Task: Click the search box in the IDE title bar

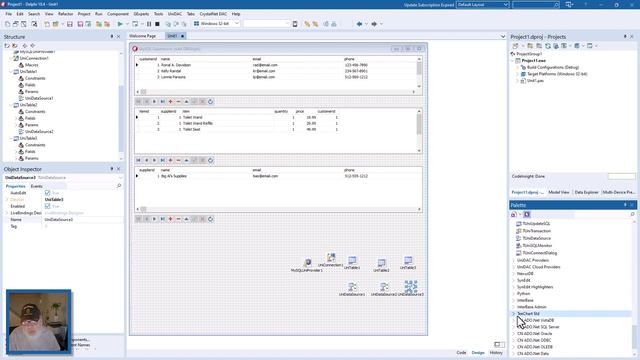Action: coord(536,4)
